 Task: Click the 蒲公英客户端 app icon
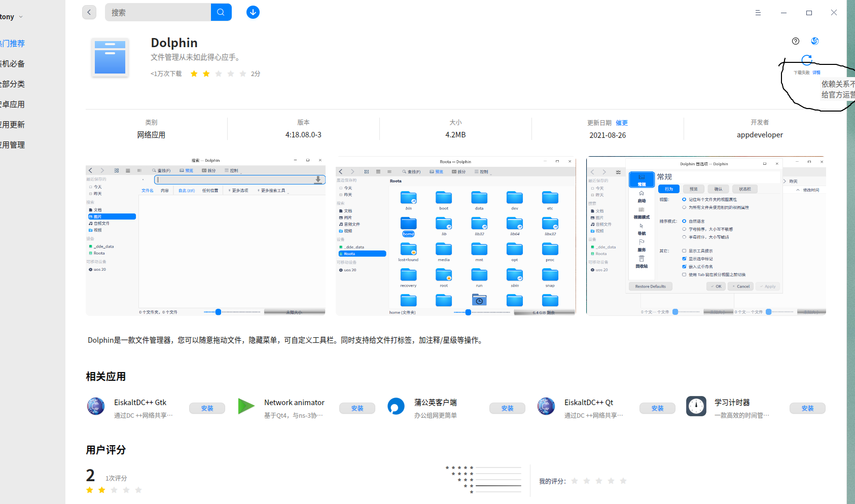point(396,406)
